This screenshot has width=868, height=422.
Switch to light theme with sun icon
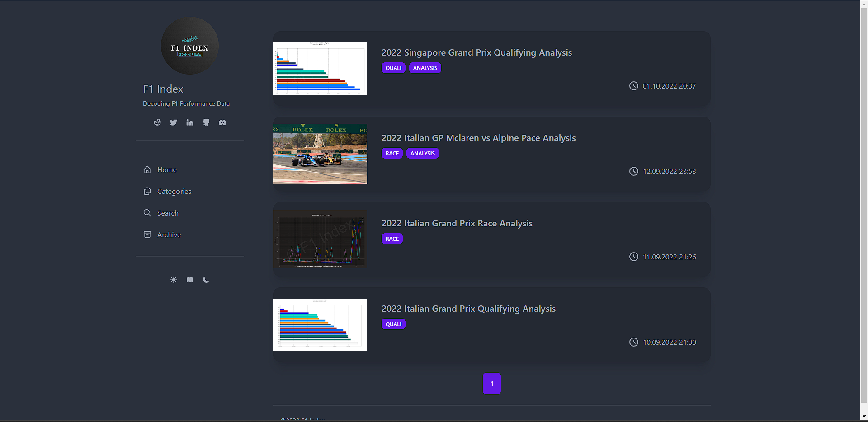[x=174, y=280]
